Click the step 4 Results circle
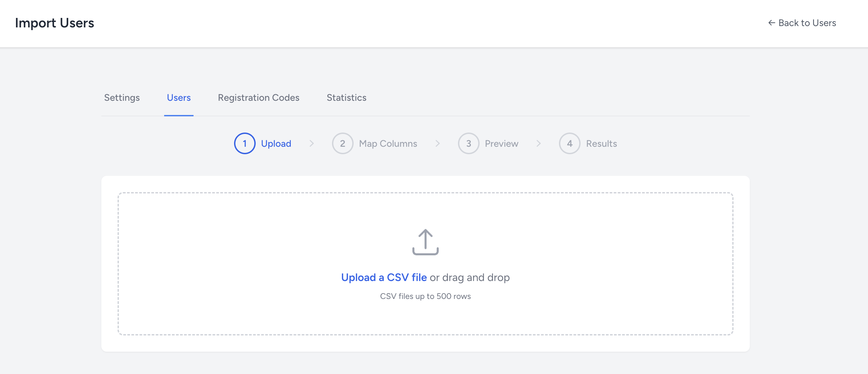868x374 pixels. click(569, 143)
